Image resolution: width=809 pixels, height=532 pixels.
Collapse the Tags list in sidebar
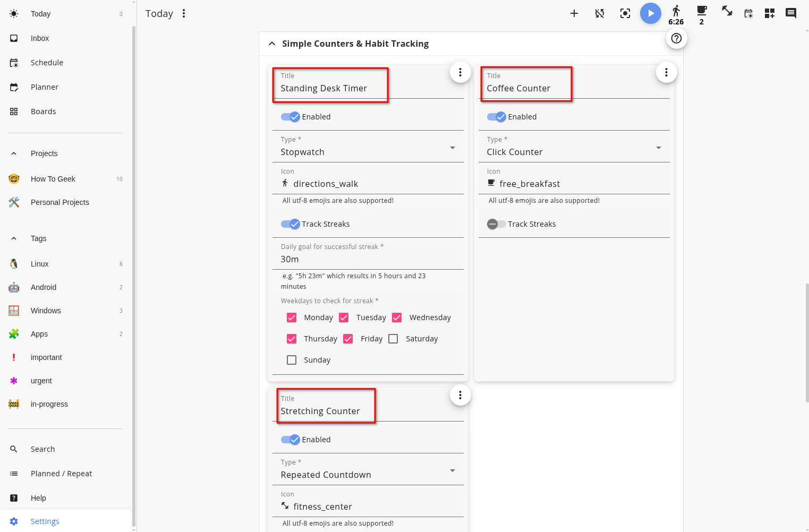(x=14, y=238)
